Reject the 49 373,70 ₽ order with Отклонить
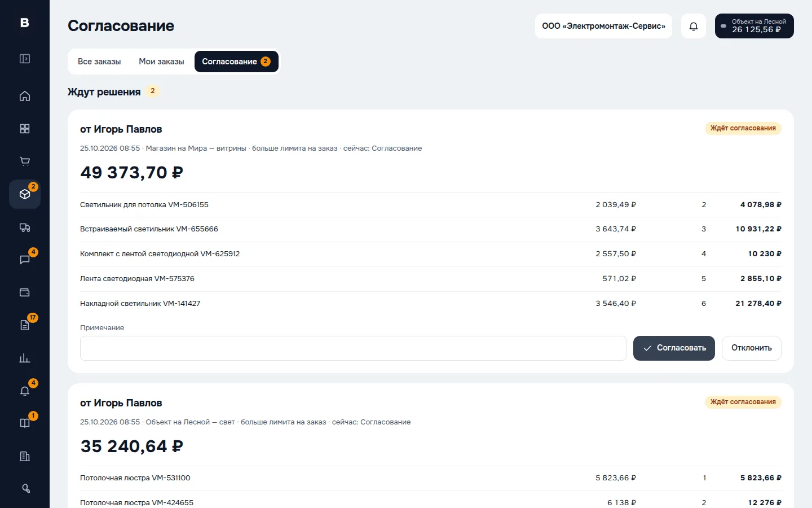812x508 pixels. tap(752, 348)
